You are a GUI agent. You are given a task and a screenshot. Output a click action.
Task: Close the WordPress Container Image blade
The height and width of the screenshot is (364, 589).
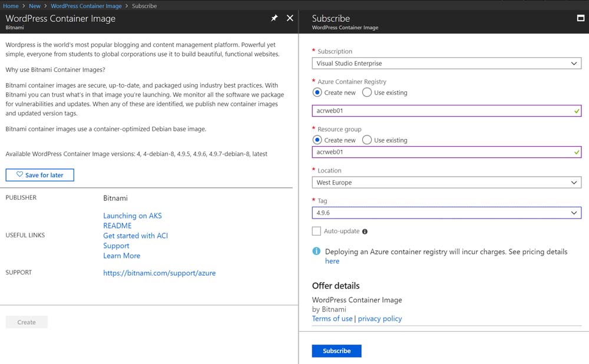click(290, 18)
